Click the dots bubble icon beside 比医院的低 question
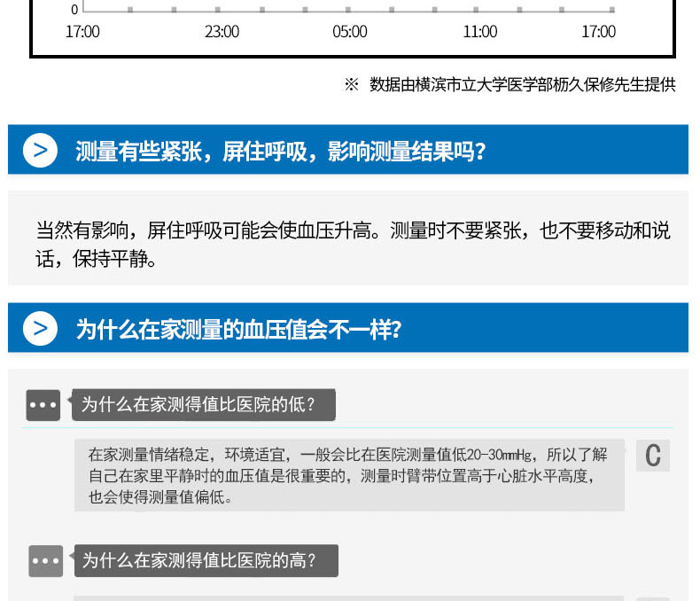700x601 pixels. (x=43, y=405)
